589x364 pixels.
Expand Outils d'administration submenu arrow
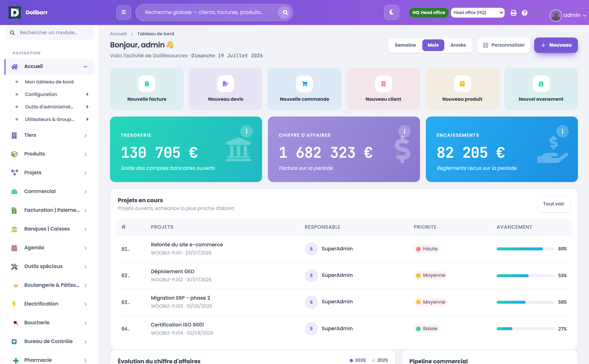point(87,107)
